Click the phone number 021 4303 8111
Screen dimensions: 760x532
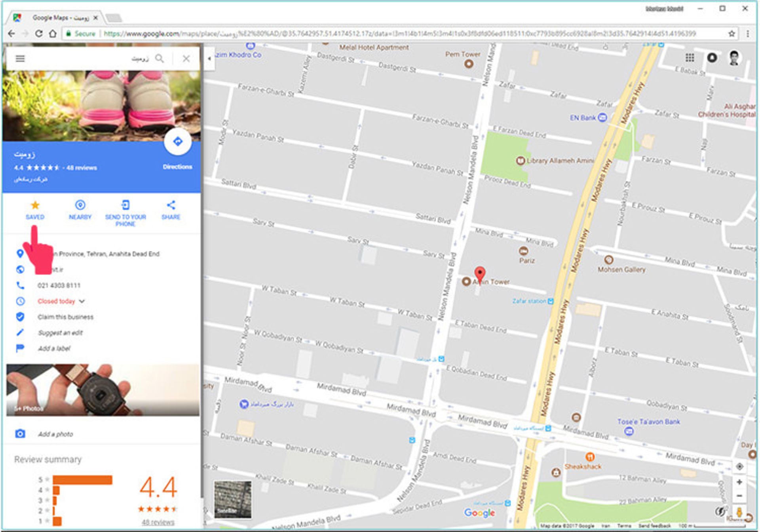click(59, 285)
